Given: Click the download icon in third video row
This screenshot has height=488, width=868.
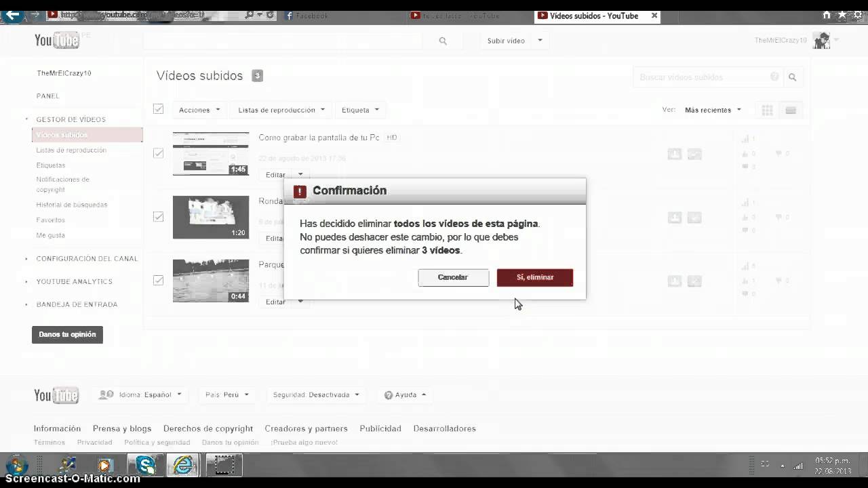Looking at the screenshot, I should click(x=674, y=281).
